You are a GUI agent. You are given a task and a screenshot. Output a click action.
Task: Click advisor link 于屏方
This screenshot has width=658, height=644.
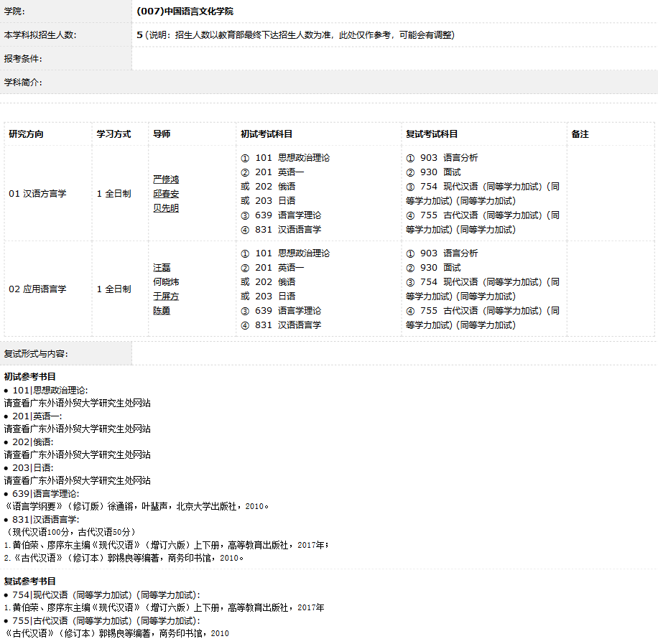166,297
